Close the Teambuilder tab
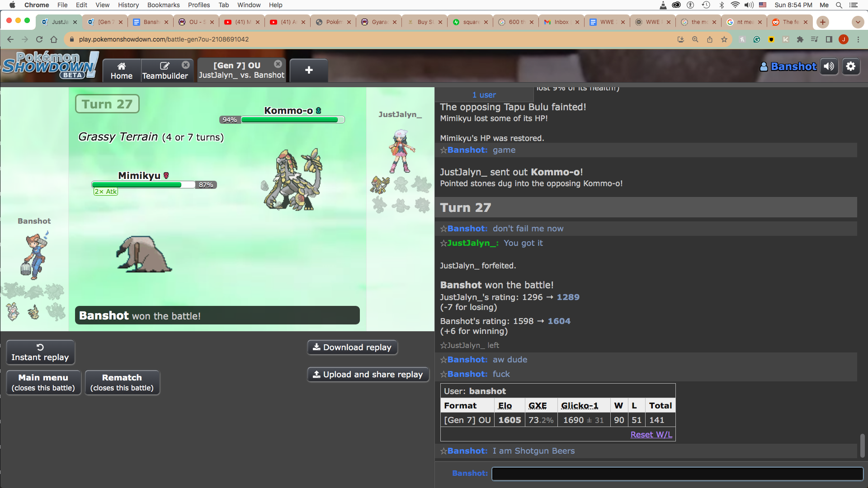The image size is (868, 488). click(x=185, y=65)
